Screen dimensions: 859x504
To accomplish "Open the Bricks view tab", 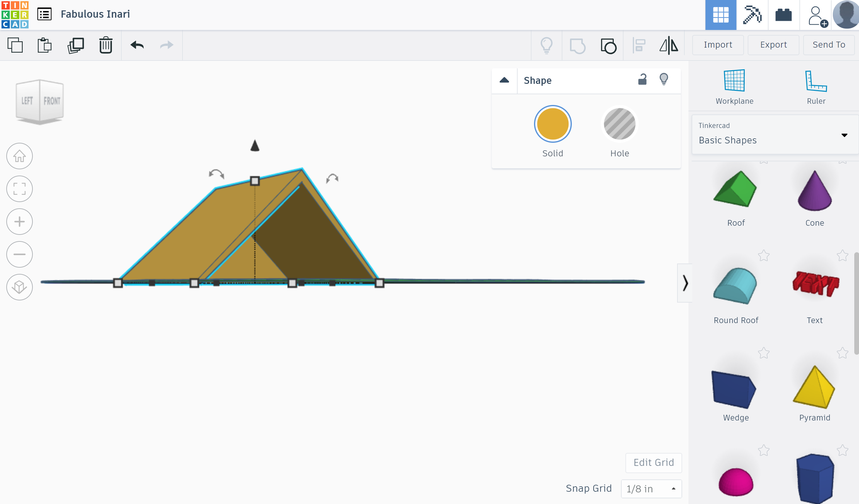I will 783,14.
